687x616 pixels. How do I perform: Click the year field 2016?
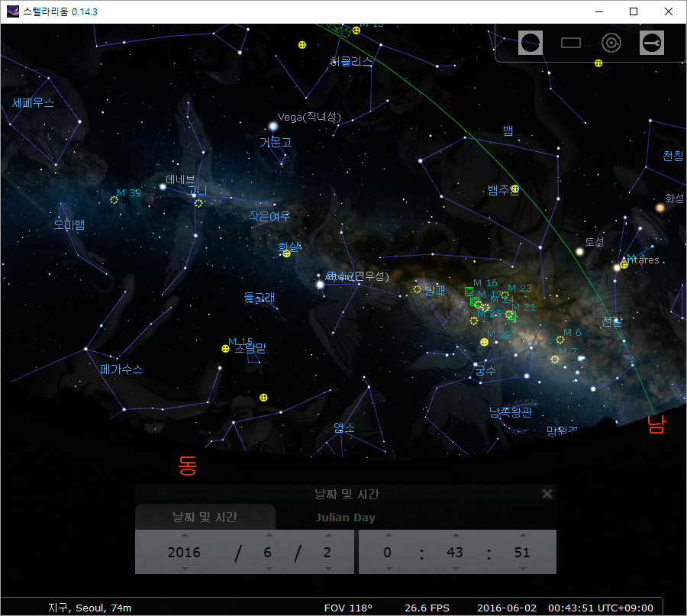click(184, 553)
